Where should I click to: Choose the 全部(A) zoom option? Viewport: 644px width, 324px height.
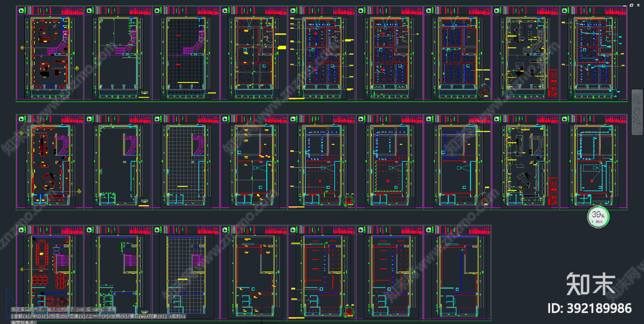pyautogui.click(x=21, y=316)
